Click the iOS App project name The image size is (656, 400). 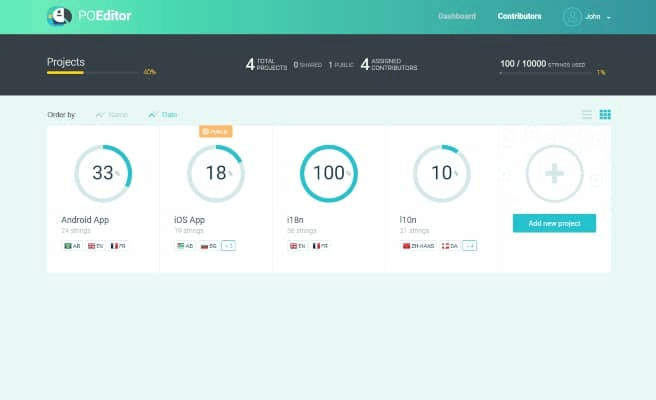(x=190, y=220)
